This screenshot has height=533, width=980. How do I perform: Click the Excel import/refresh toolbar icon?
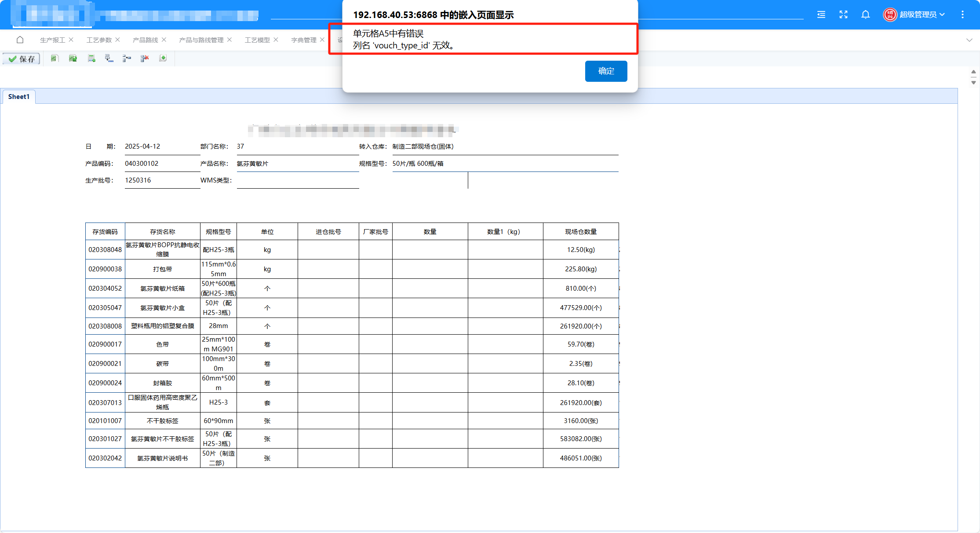point(73,58)
